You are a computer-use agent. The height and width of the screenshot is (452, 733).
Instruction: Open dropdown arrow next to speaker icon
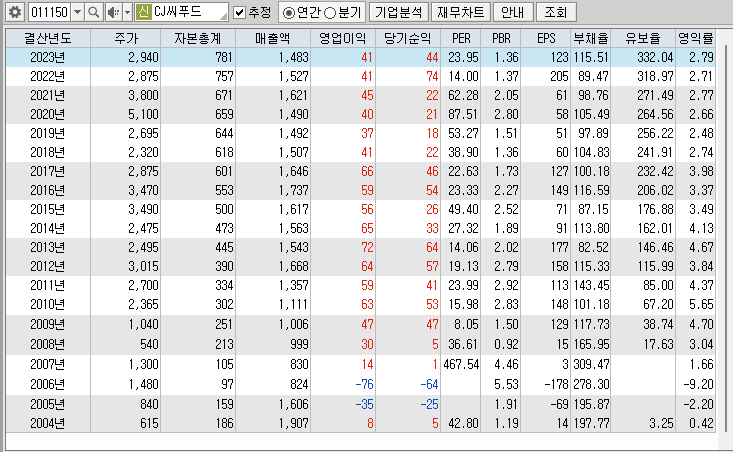coord(127,12)
